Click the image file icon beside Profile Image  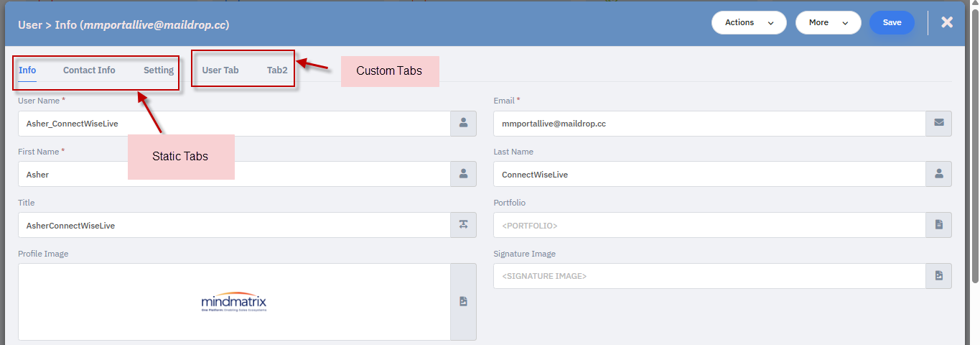pos(463,302)
